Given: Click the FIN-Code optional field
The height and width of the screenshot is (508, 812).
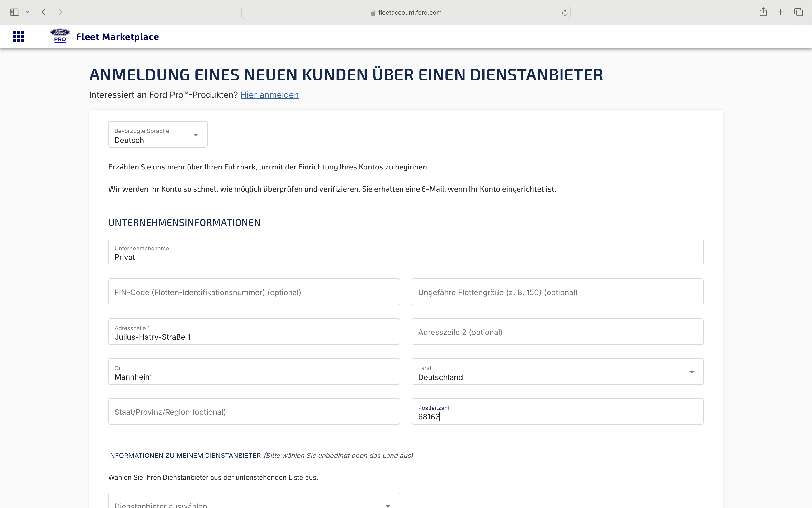Looking at the screenshot, I should coord(254,292).
